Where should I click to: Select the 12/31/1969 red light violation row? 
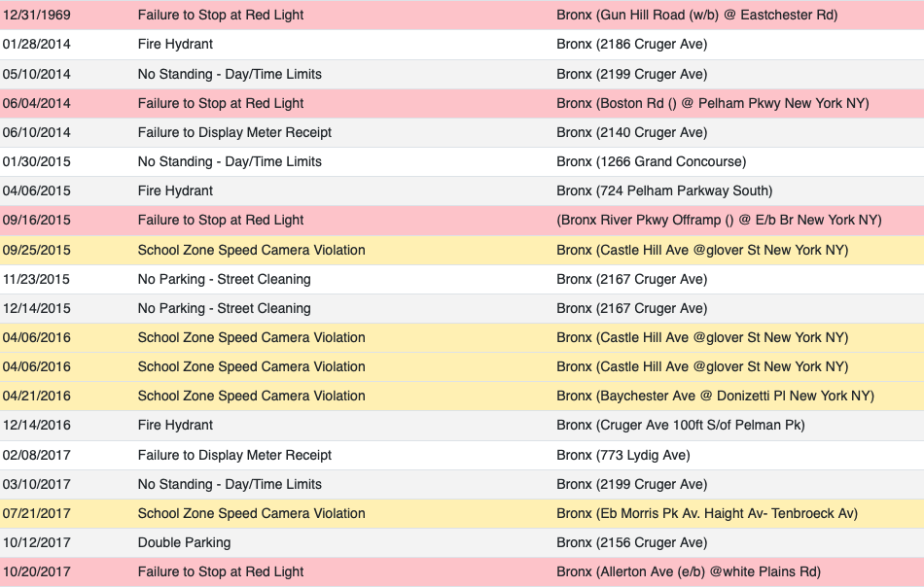[x=462, y=15]
